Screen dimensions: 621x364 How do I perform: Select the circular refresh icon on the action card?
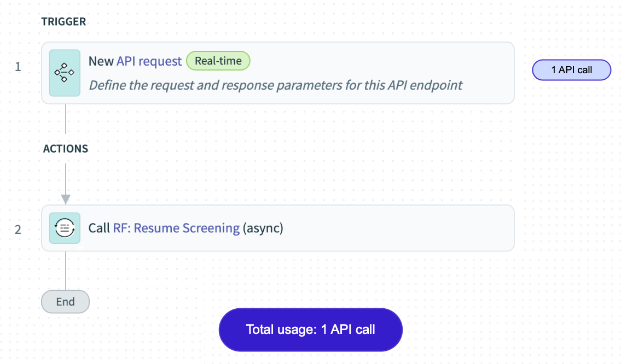[x=65, y=228]
